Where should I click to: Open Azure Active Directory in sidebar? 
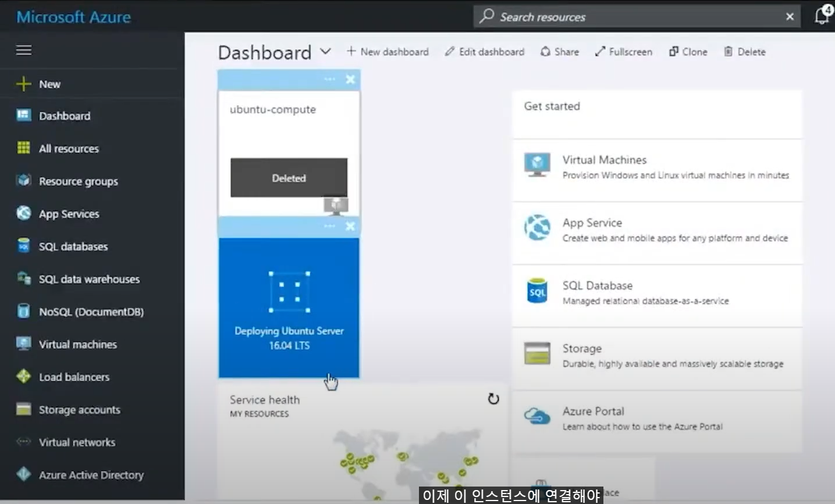tap(92, 475)
